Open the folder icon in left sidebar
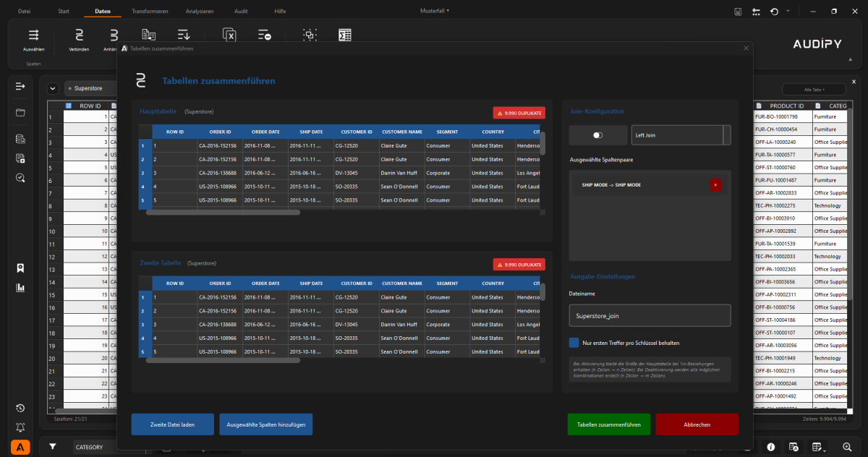This screenshot has width=868, height=457. (x=20, y=112)
